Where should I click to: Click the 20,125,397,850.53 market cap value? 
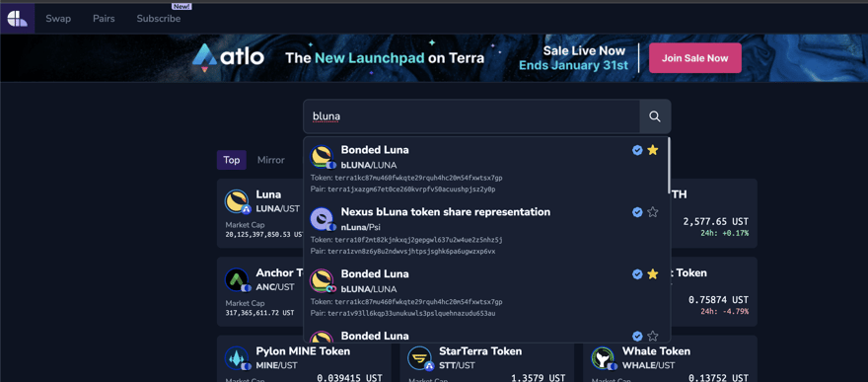264,234
